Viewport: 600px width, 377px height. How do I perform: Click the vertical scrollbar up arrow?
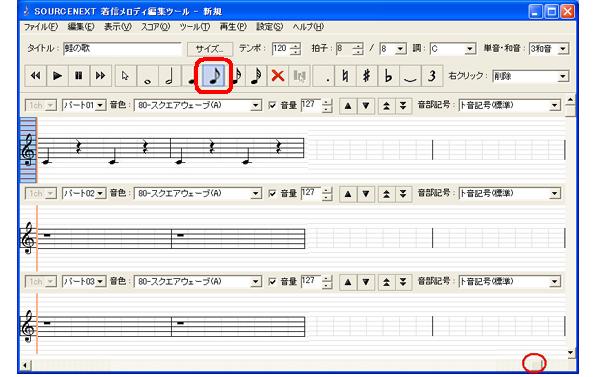click(x=571, y=100)
